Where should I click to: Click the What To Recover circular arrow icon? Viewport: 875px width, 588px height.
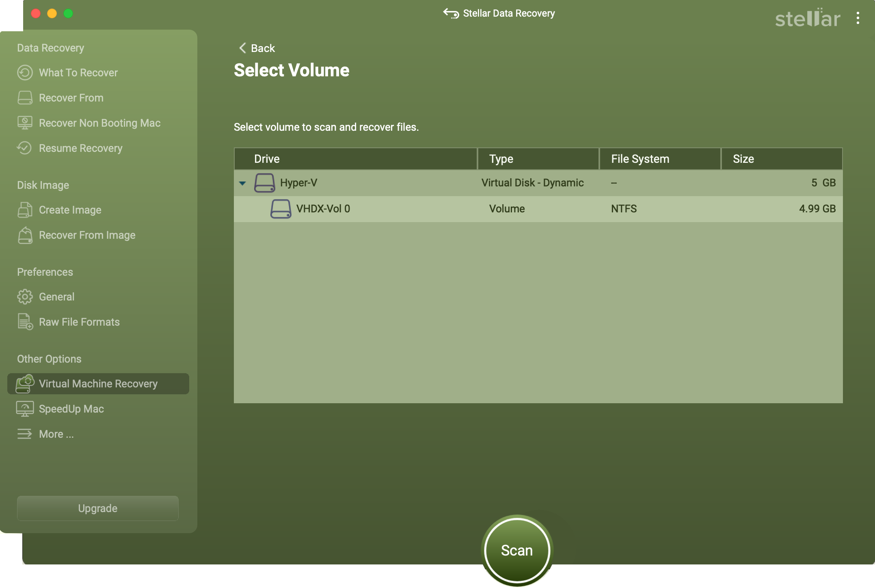(25, 73)
